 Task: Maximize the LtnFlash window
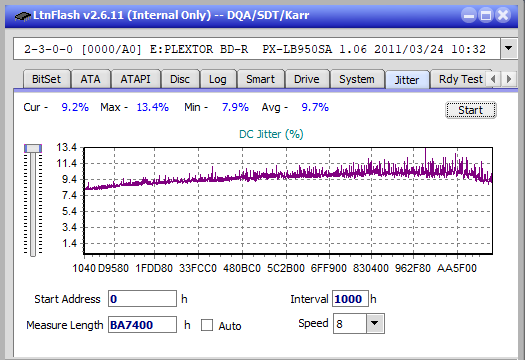click(486, 15)
